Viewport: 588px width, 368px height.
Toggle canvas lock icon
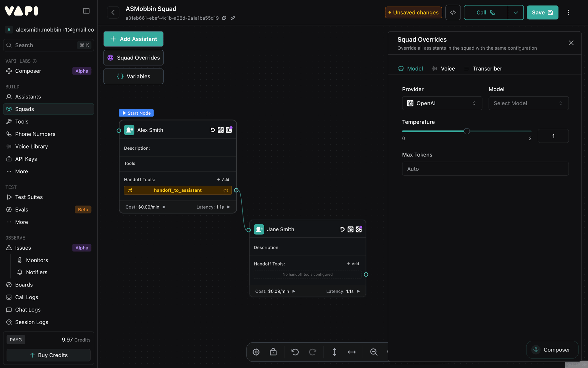(273, 352)
